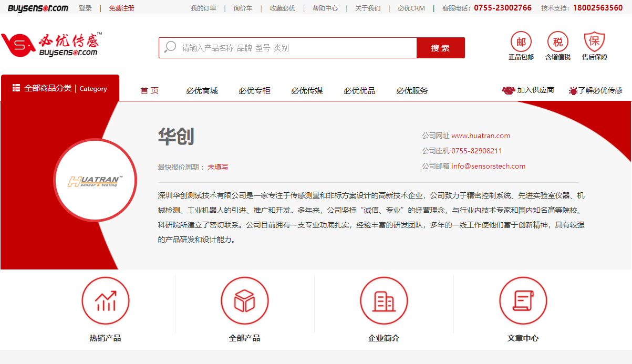The width and height of the screenshot is (632, 364).
Task: Open 询价车 inquiry cart link
Action: point(243,8)
